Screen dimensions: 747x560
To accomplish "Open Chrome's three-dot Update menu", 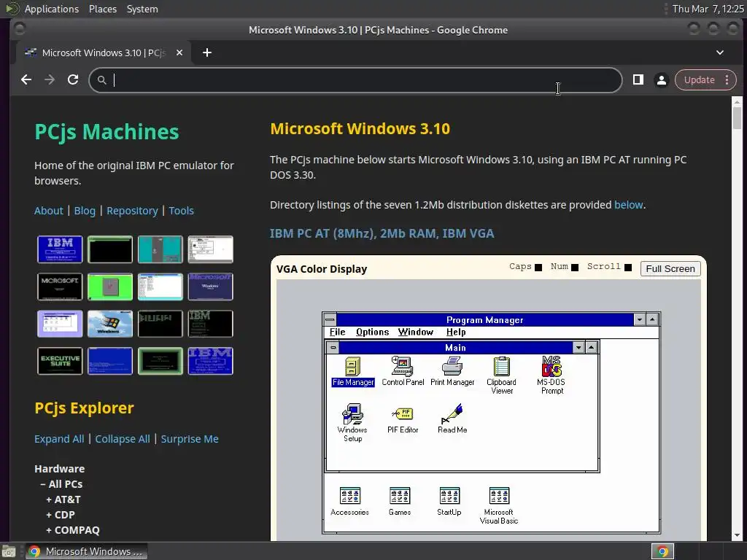I will [x=727, y=80].
